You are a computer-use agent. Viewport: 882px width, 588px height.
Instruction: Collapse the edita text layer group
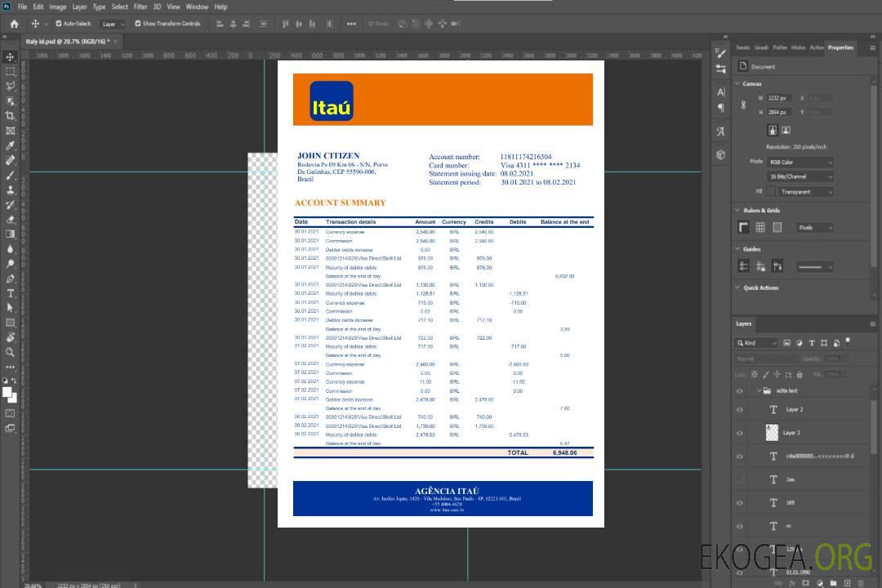pyautogui.click(x=758, y=390)
